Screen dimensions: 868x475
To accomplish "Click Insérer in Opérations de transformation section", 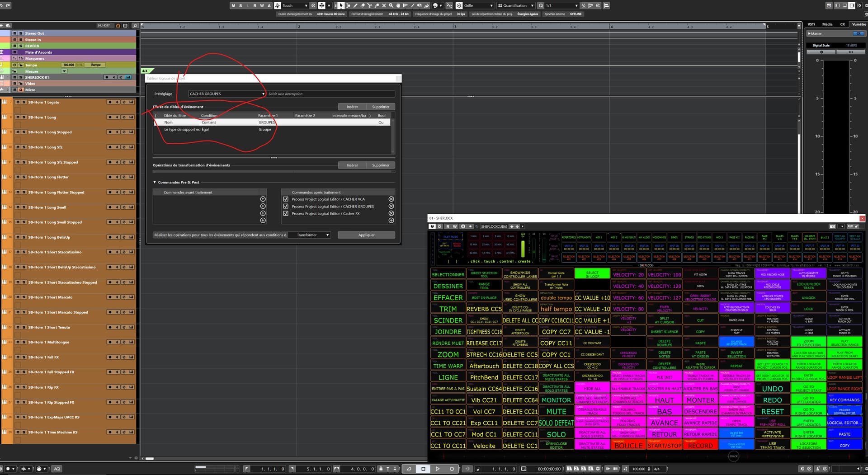I will 352,165.
